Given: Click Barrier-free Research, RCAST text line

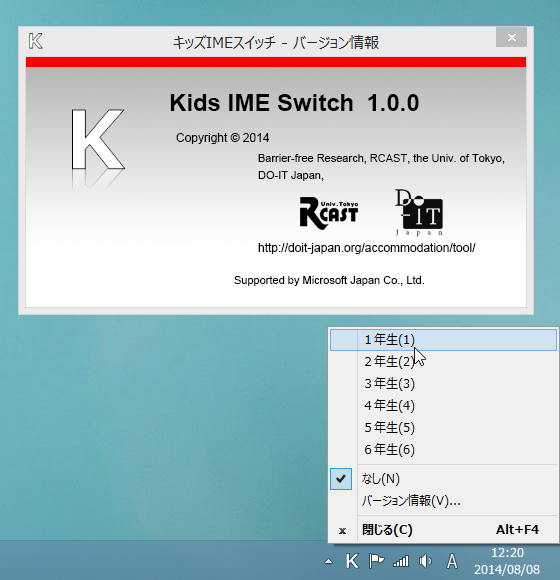Looking at the screenshot, I should point(381,158).
